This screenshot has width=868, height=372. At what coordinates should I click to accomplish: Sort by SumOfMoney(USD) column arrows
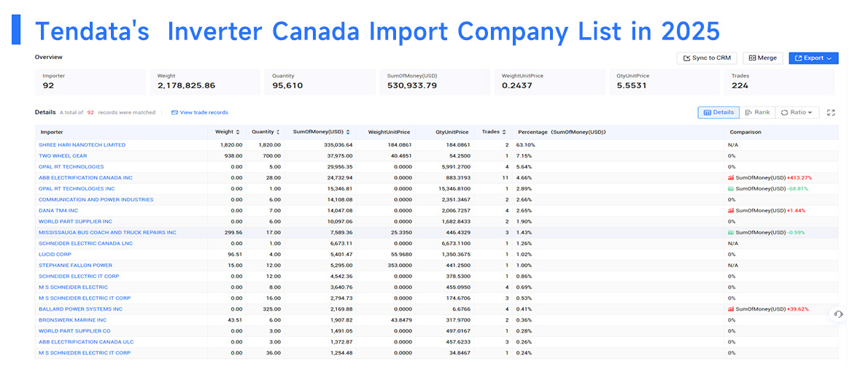pos(348,132)
